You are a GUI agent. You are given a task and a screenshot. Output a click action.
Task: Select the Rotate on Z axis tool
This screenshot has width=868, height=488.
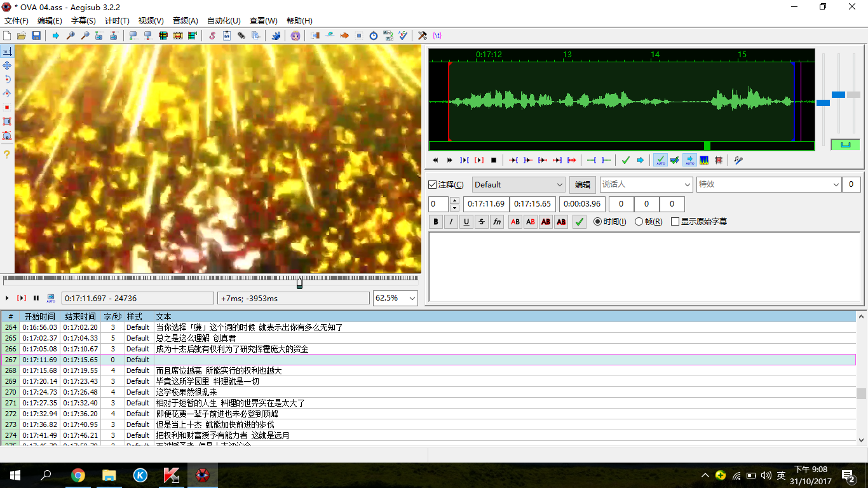coord(7,79)
